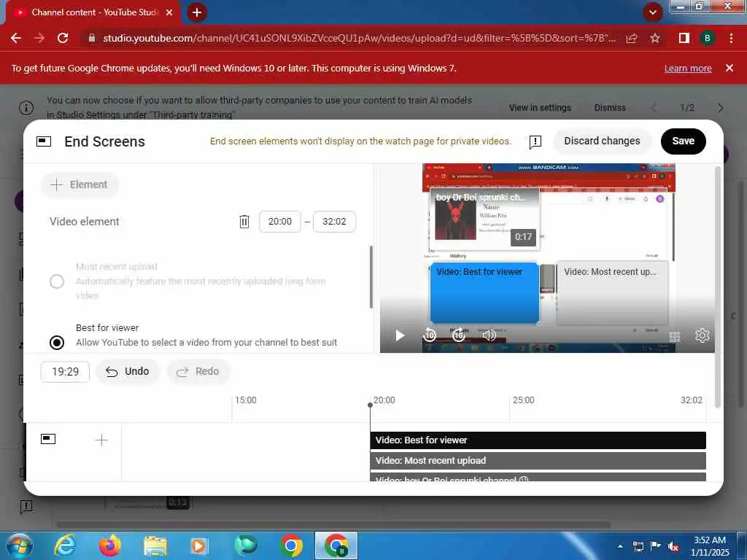This screenshot has height=560, width=747.
Task: Edit the 32:02 end time field
Action: 334,222
